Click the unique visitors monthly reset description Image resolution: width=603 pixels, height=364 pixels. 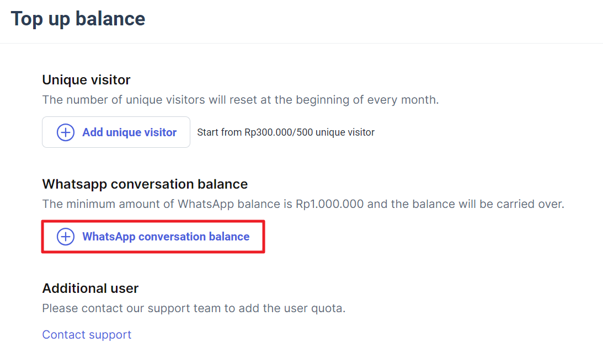click(241, 100)
